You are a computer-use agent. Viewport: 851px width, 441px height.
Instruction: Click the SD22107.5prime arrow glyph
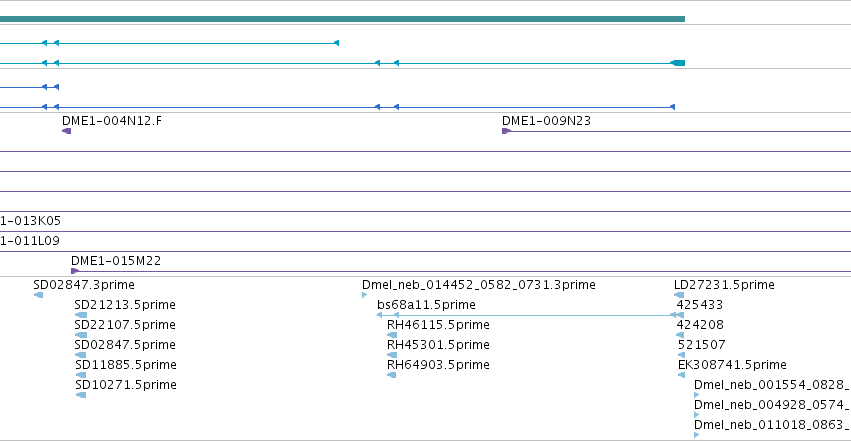tap(81, 335)
